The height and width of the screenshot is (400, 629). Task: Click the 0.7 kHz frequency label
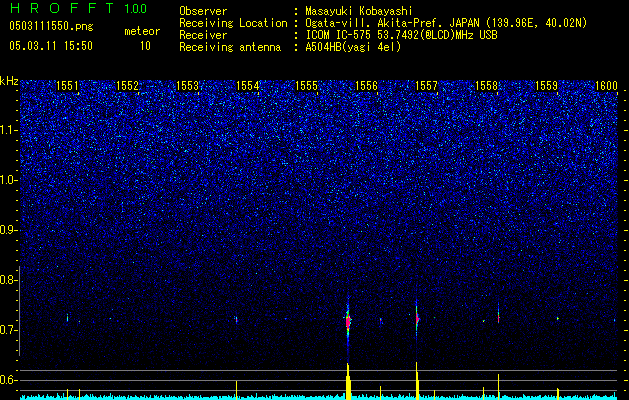point(9,330)
